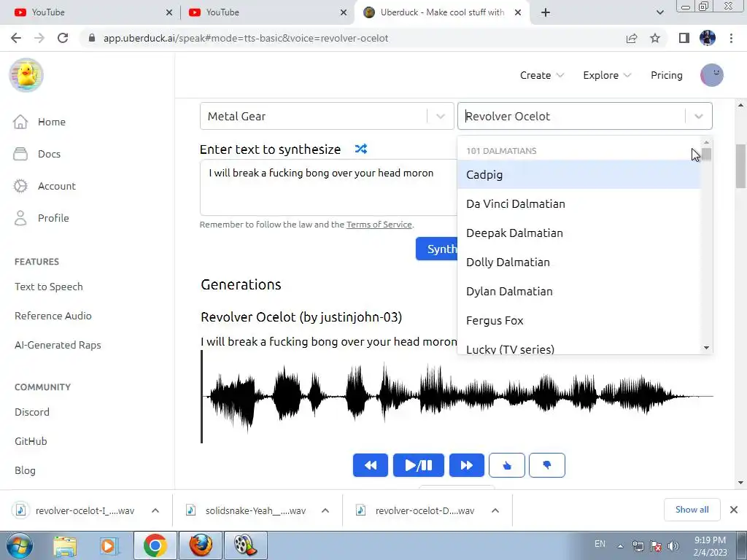The width and height of the screenshot is (747, 560).
Task: Choose Dylan Dalmatian voice
Action: pyautogui.click(x=578, y=292)
